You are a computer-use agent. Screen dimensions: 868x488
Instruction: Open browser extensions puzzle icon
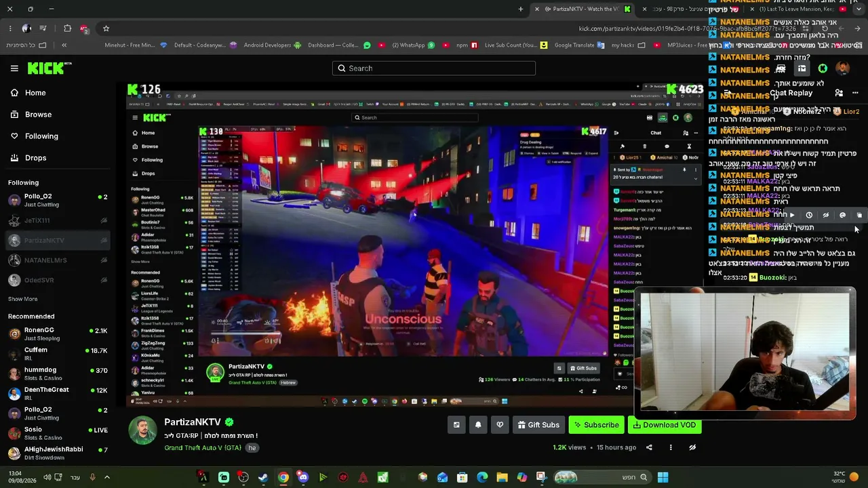pos(67,28)
